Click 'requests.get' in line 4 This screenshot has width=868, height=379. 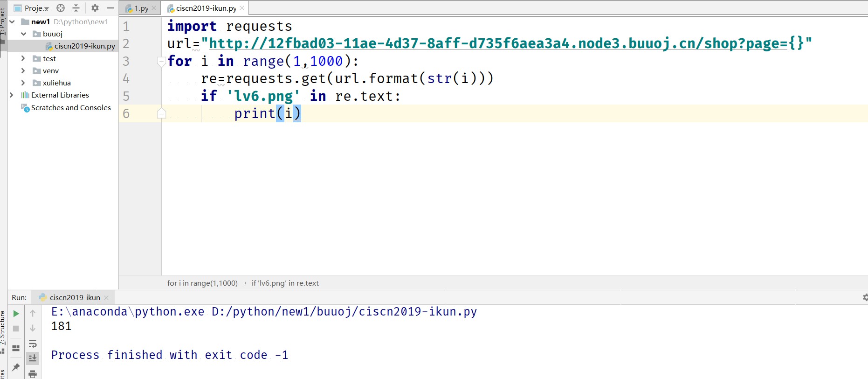276,78
